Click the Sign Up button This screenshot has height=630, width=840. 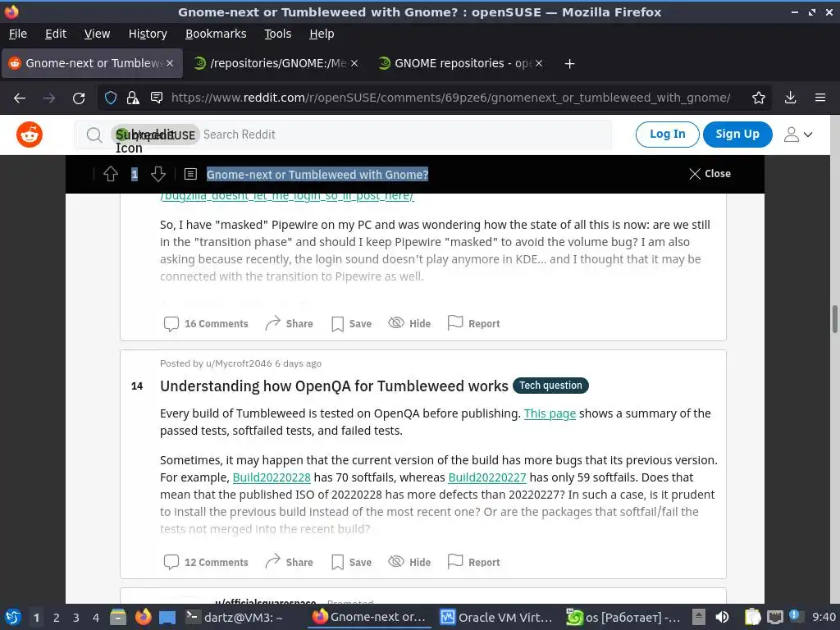tap(737, 134)
